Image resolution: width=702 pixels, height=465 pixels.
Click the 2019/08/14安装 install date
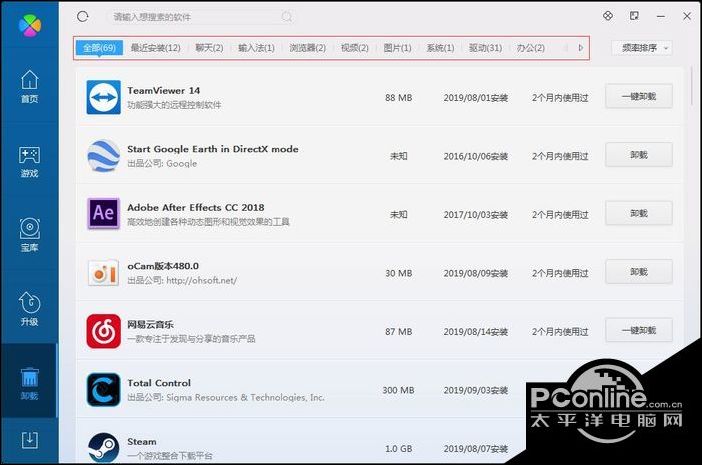[x=475, y=332]
